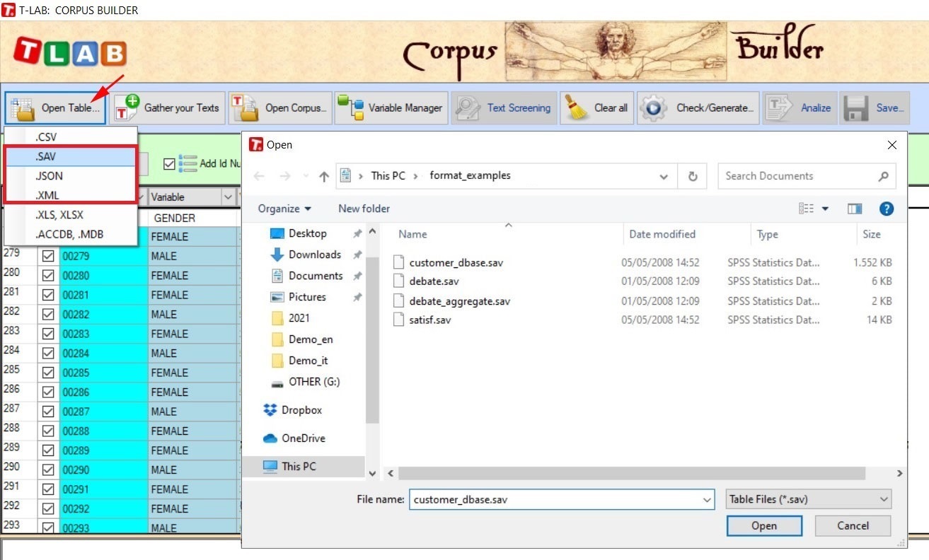The width and height of the screenshot is (929, 560).
Task: Click Gather your Texts toolbar button
Action: point(167,108)
